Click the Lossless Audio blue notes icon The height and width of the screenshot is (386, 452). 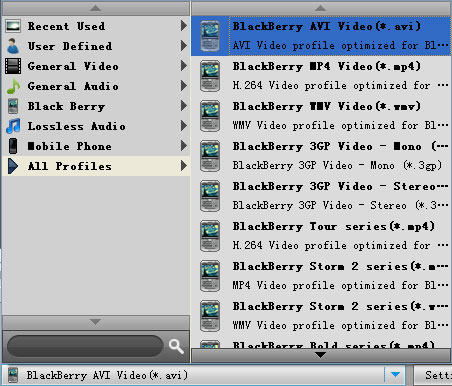pyautogui.click(x=13, y=126)
